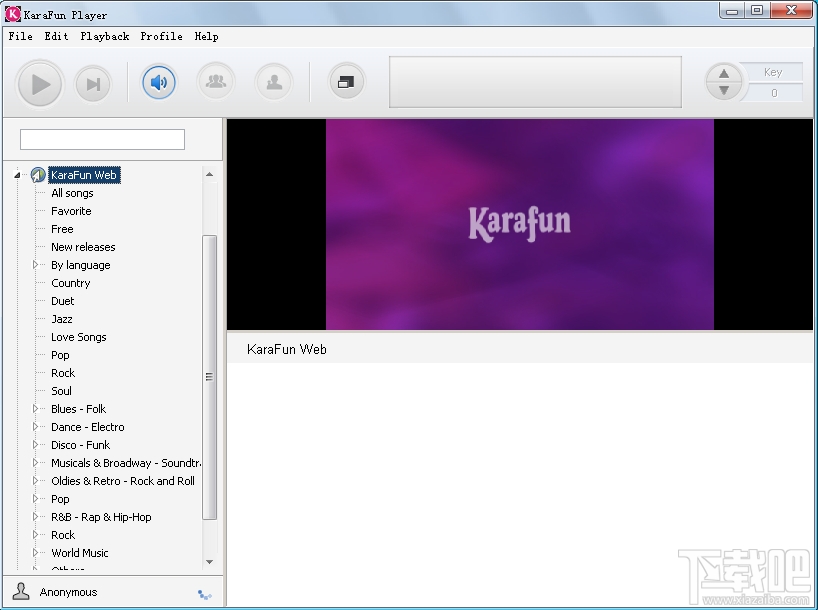Viewport: 818px width, 610px height.
Task: Click the single singer icon
Action: pyautogui.click(x=273, y=82)
